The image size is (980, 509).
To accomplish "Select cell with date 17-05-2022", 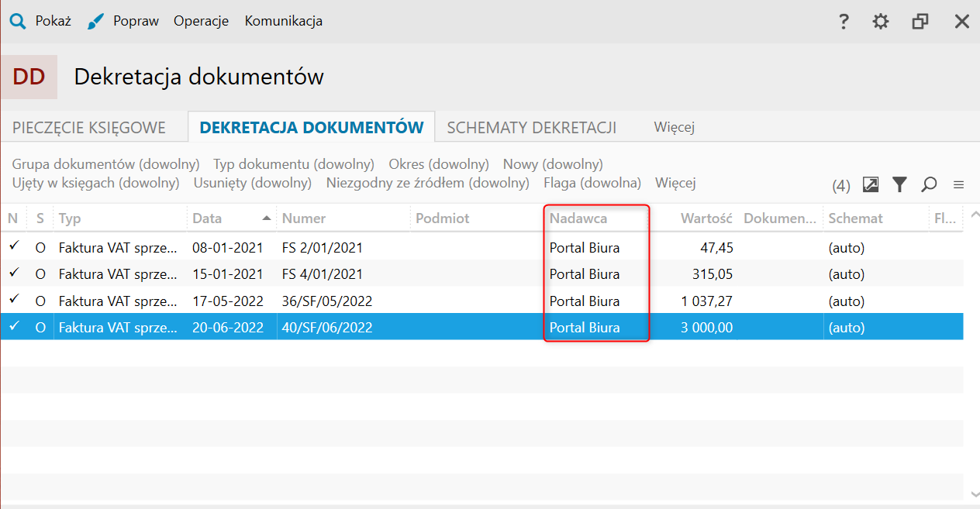I will pyautogui.click(x=228, y=301).
